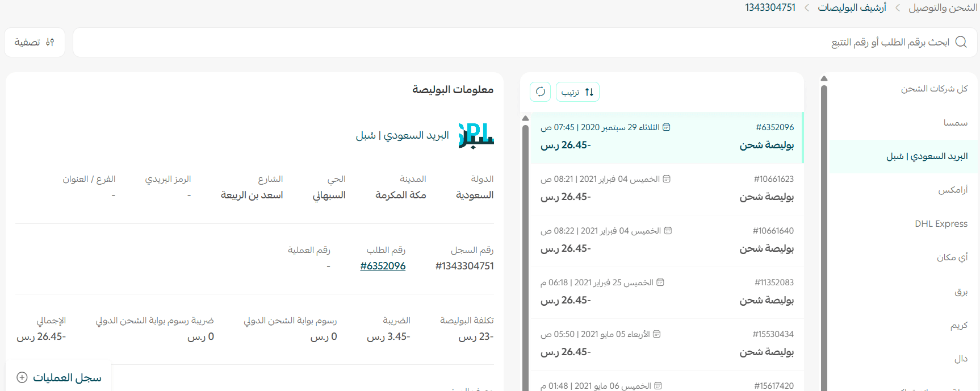Select سمسا in shipping companies list
The height and width of the screenshot is (391, 980).
955,123
